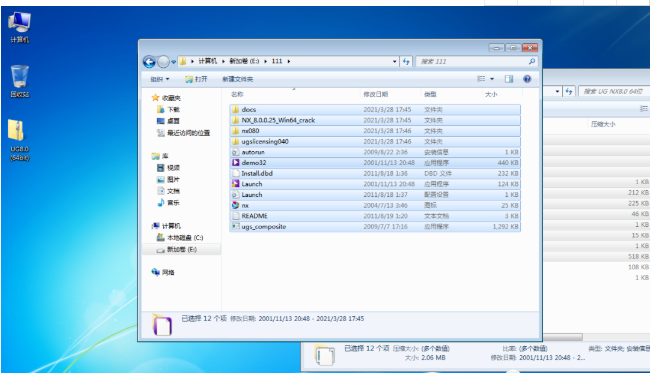The width and height of the screenshot is (650, 373).
Task: Select the demo32 application file
Action: (x=375, y=163)
